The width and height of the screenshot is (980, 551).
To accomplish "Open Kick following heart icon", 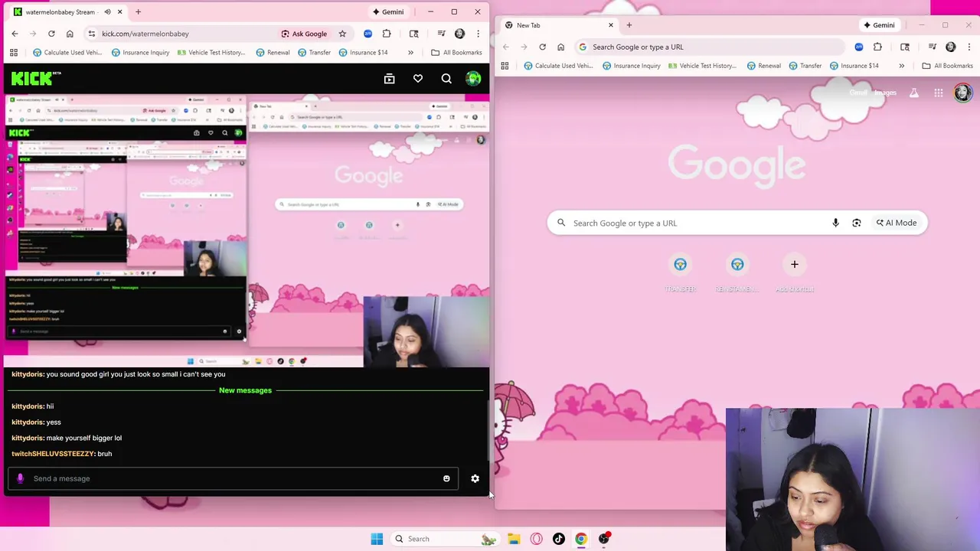I will [x=418, y=79].
